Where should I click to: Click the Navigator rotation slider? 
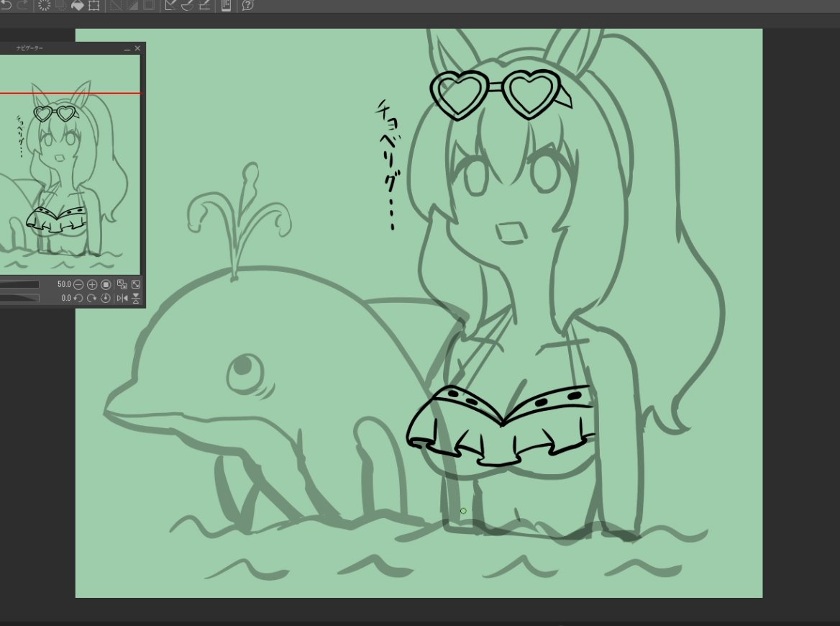point(19,298)
